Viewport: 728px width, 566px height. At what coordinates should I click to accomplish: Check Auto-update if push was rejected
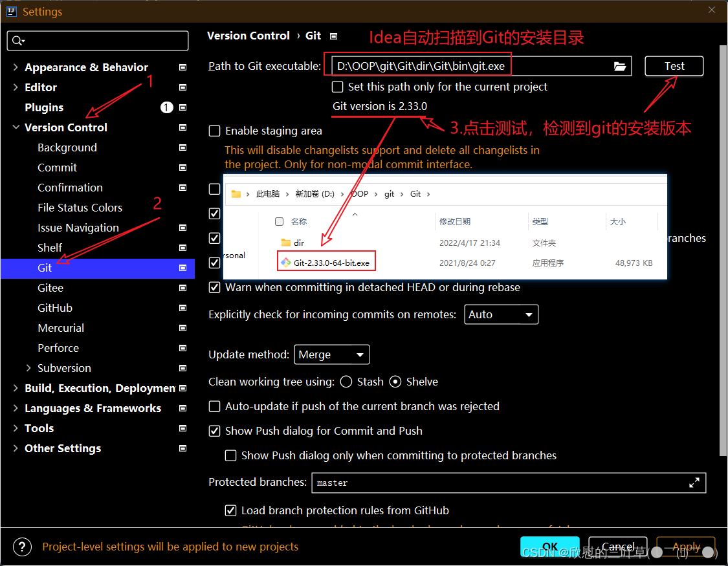coord(214,406)
